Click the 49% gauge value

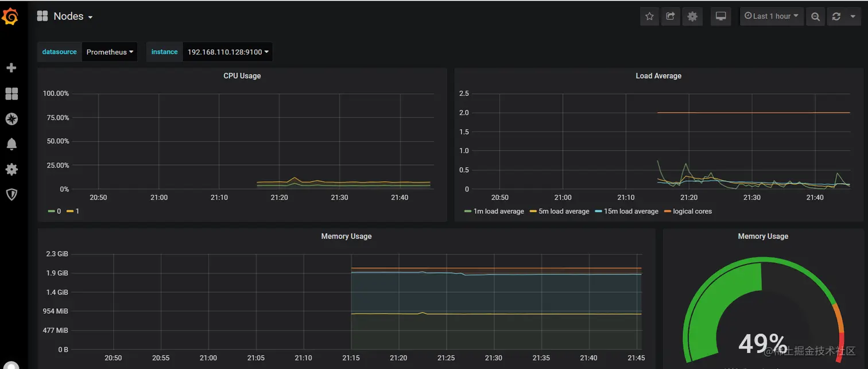[x=763, y=344]
